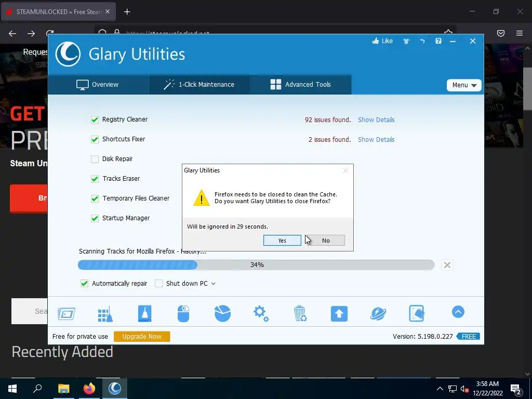Open Software Update up-arrow icon
Screen dimensions: 532x399
tap(339, 313)
